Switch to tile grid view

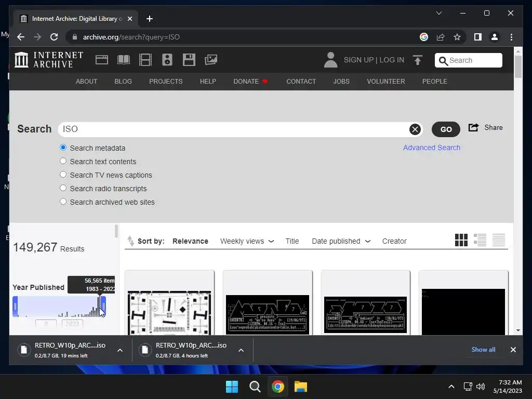point(461,240)
